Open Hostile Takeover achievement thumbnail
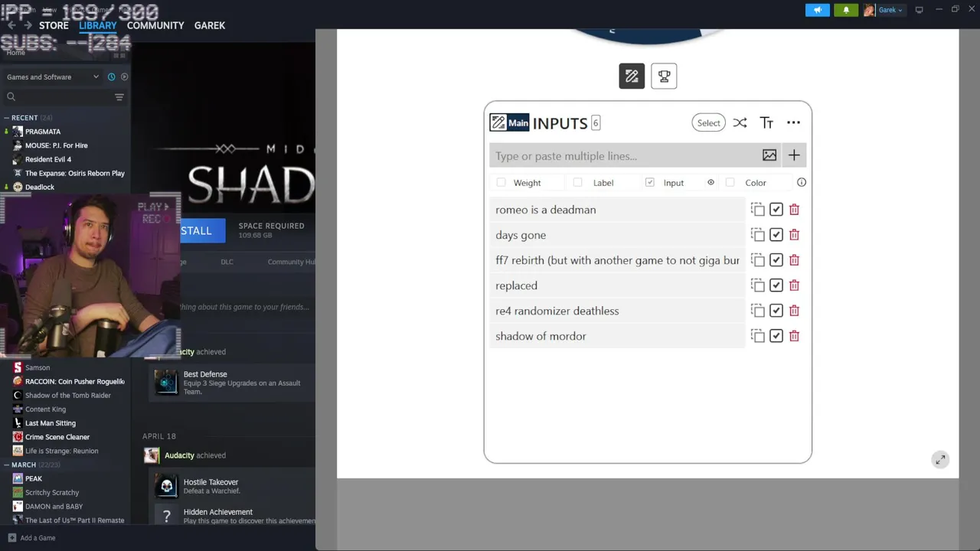This screenshot has height=551, width=980. pyautogui.click(x=166, y=487)
